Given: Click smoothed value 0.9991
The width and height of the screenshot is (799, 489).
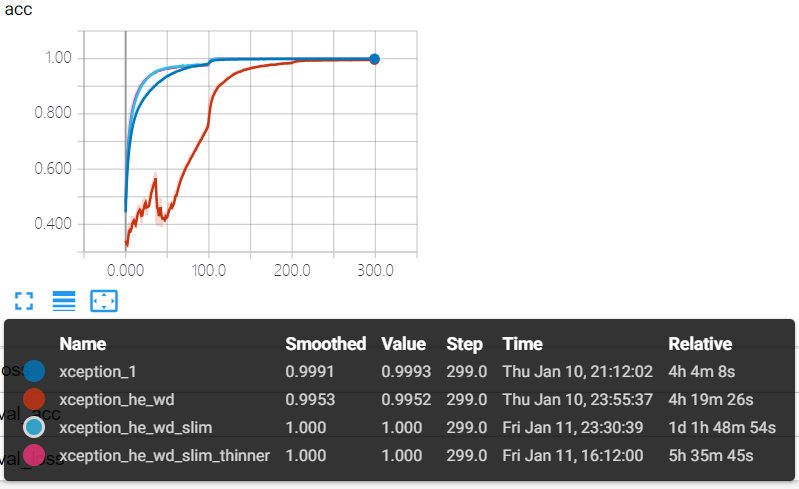Looking at the screenshot, I should (309, 371).
